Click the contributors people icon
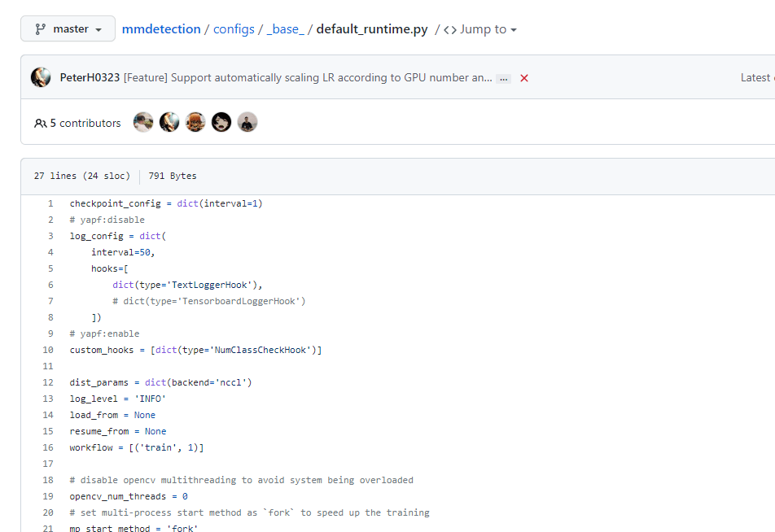775x532 pixels. coord(40,123)
